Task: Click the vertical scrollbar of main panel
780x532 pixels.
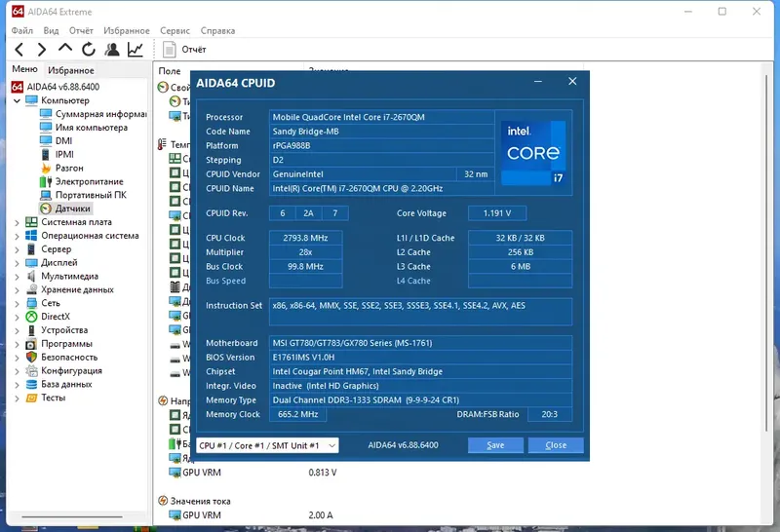Action: click(766, 253)
